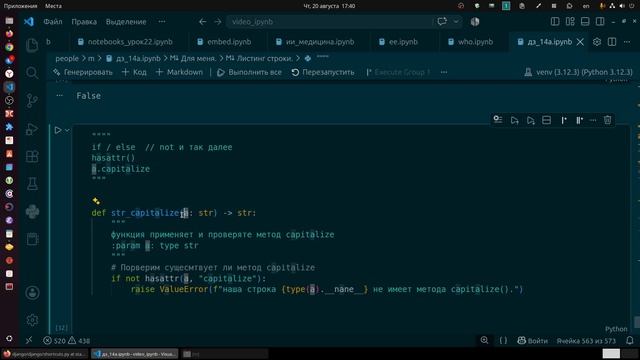This screenshot has width=640, height=360.
Task: Go back with the navigation arrow
Action: (x=202, y=22)
